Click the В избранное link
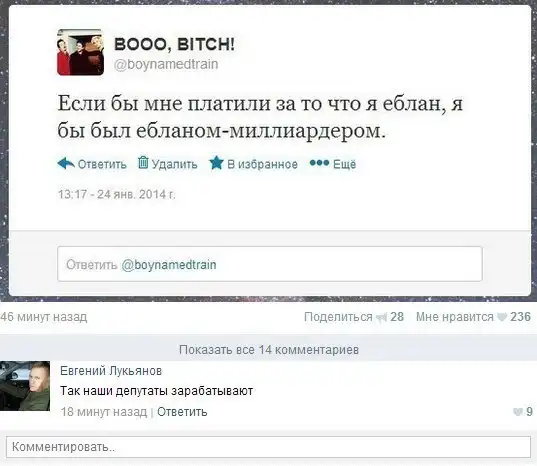537x466 pixels. [x=262, y=164]
